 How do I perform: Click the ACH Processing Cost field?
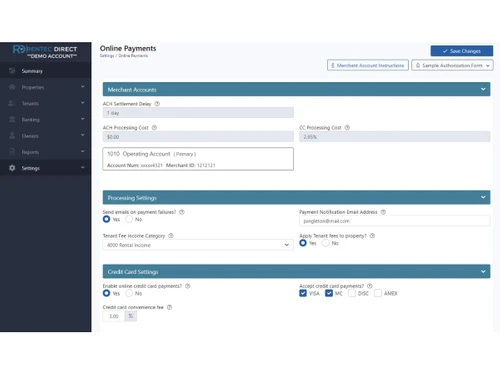coord(198,137)
